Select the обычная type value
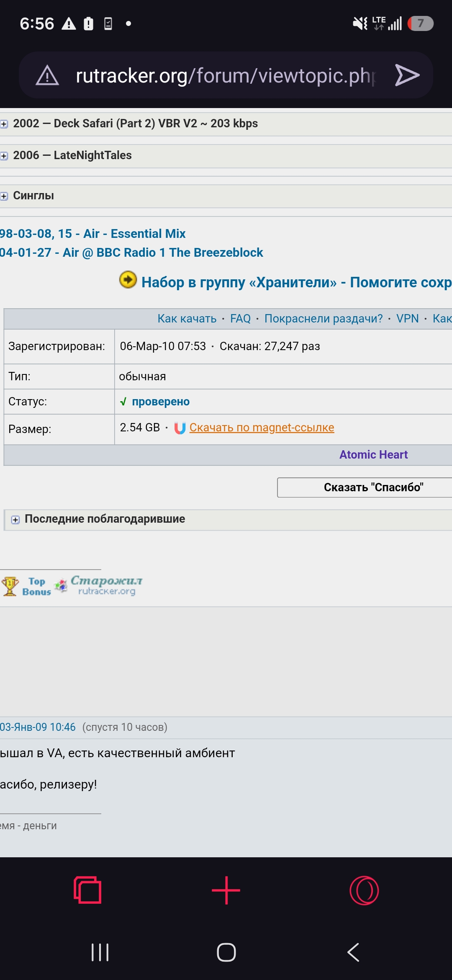 click(142, 377)
